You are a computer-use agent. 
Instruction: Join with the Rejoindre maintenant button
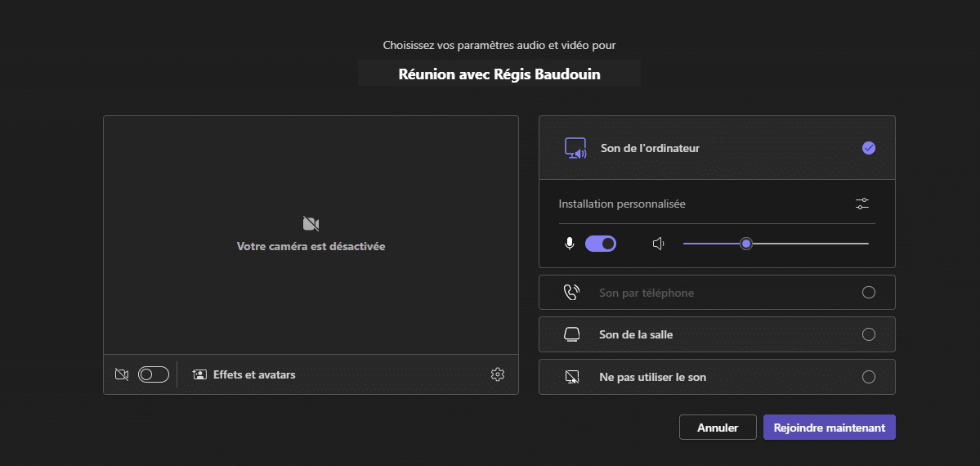click(x=830, y=428)
